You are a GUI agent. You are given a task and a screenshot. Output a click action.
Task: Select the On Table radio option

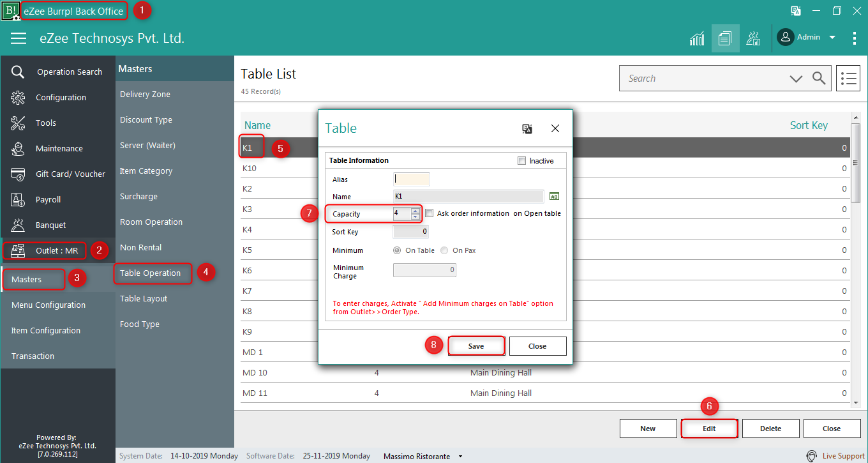398,250
